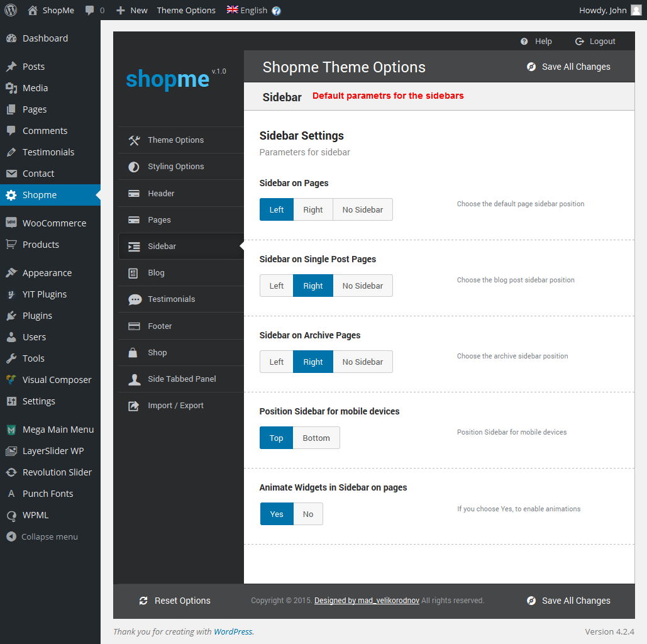Open the Testimonials speech bubble section
The image size is (647, 644).
pos(135,299)
